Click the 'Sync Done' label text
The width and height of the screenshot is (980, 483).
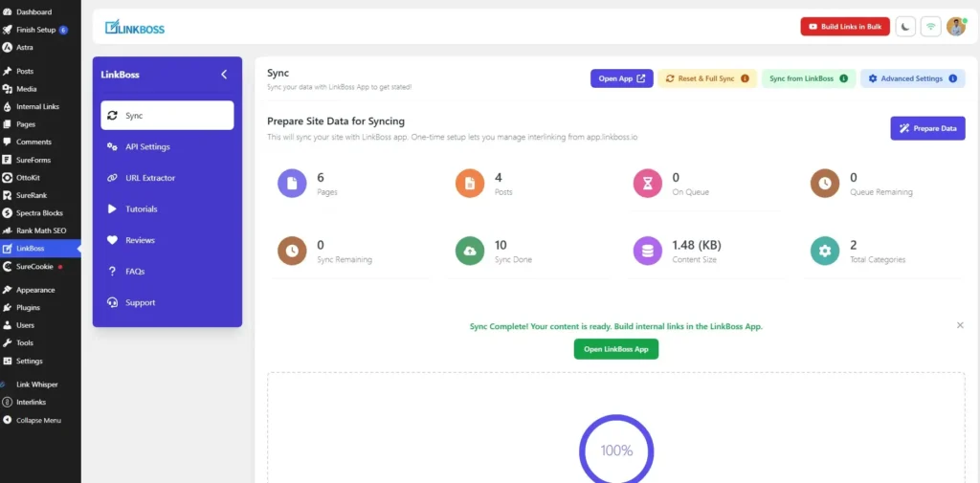[513, 259]
